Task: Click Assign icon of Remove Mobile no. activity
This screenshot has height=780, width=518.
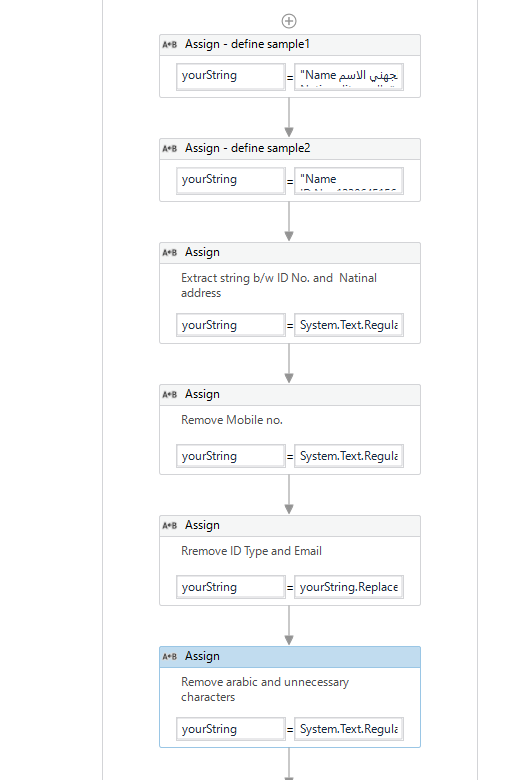Action: point(170,394)
